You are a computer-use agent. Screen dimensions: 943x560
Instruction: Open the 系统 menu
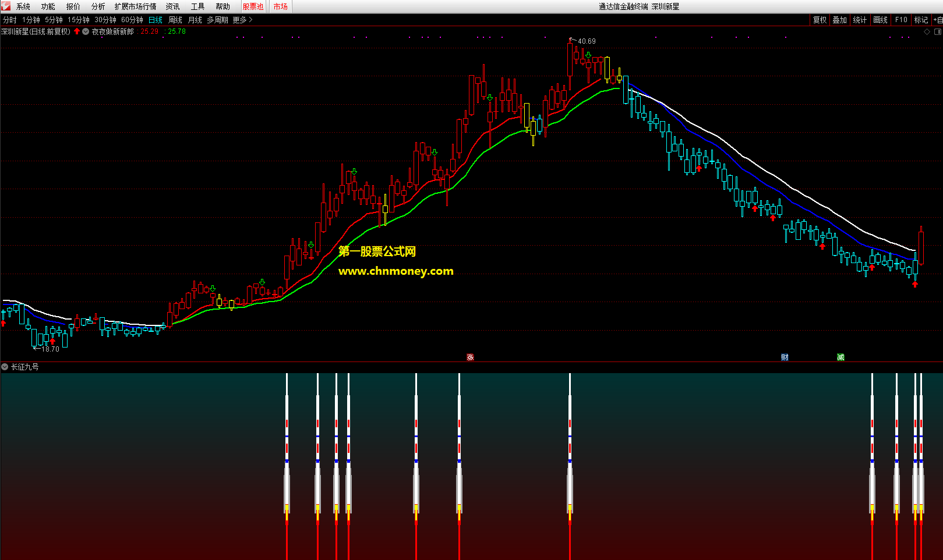click(x=23, y=6)
